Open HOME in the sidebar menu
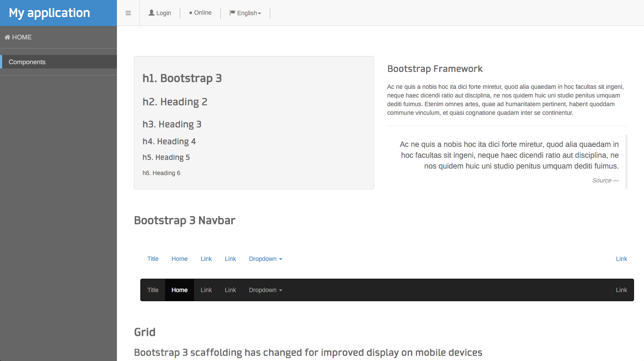Image resolution: width=644 pixels, height=361 pixels. click(22, 37)
